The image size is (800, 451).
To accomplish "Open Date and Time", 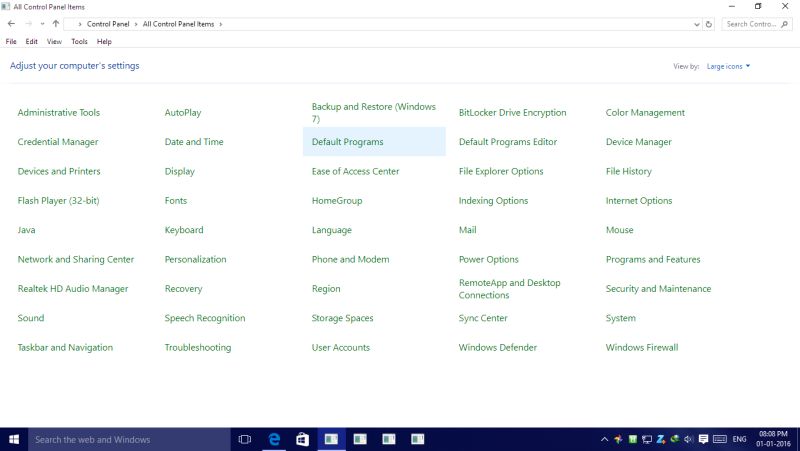I will pyautogui.click(x=194, y=142).
